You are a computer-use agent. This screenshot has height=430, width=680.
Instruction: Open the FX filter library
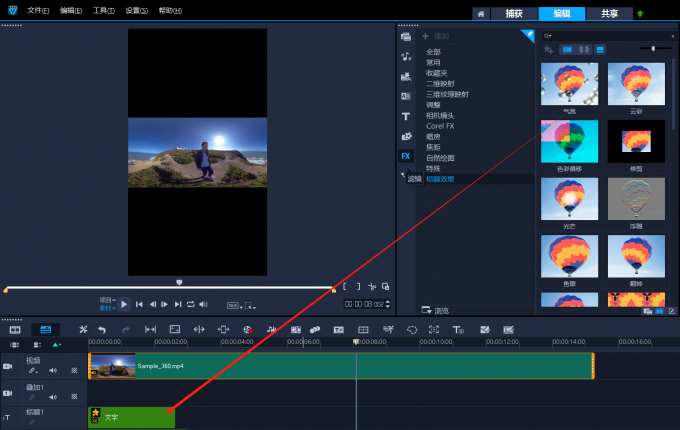click(405, 156)
